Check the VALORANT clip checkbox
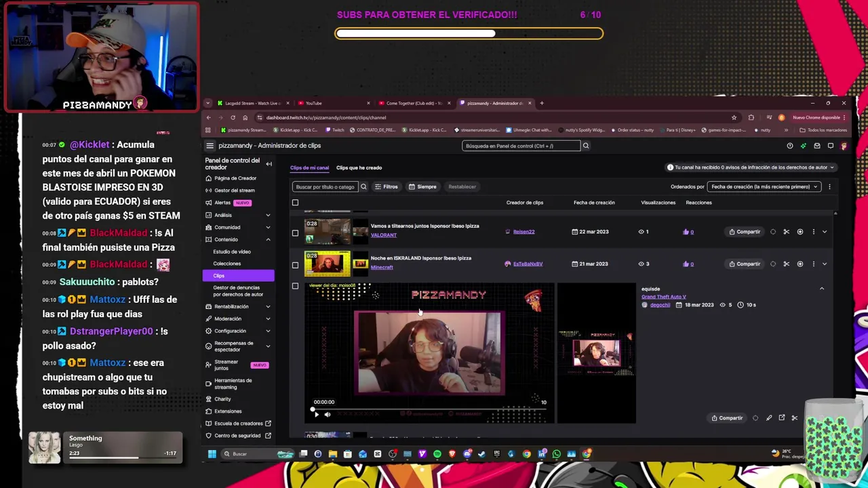This screenshot has width=868, height=488. 295,233
